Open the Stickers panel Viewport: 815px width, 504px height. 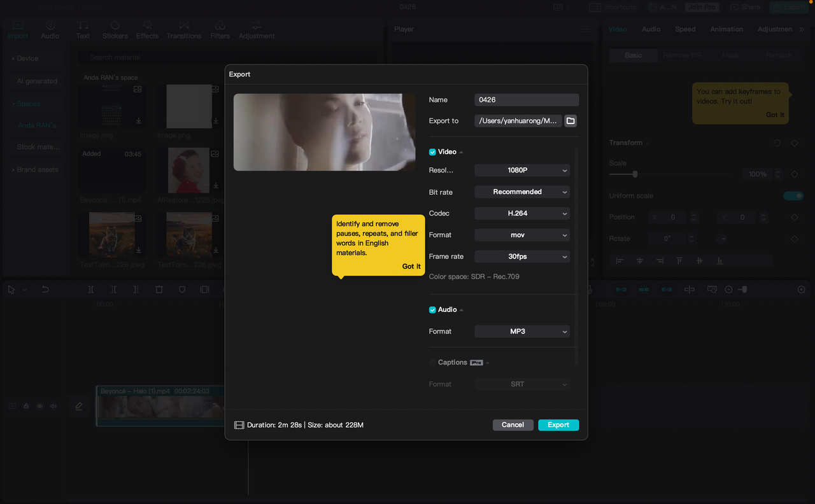click(x=115, y=29)
